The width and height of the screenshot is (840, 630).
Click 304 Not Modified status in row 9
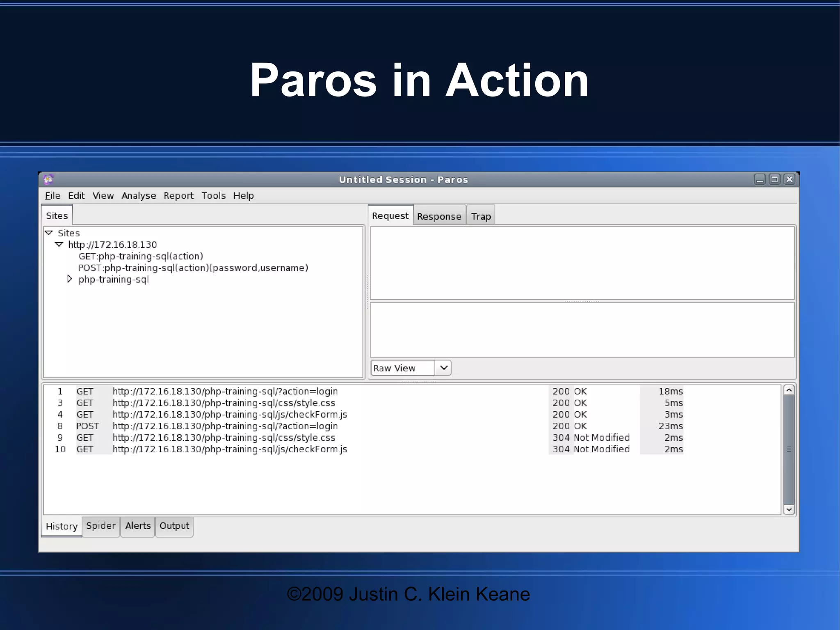coord(591,438)
